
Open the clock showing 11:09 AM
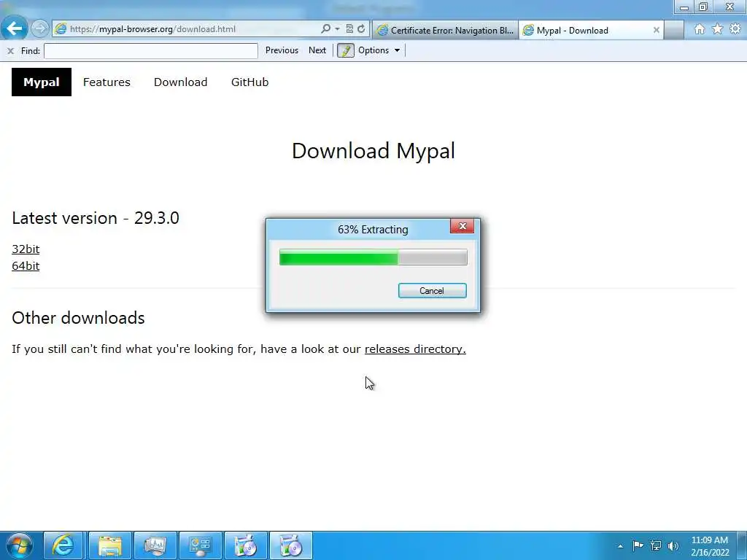click(710, 546)
